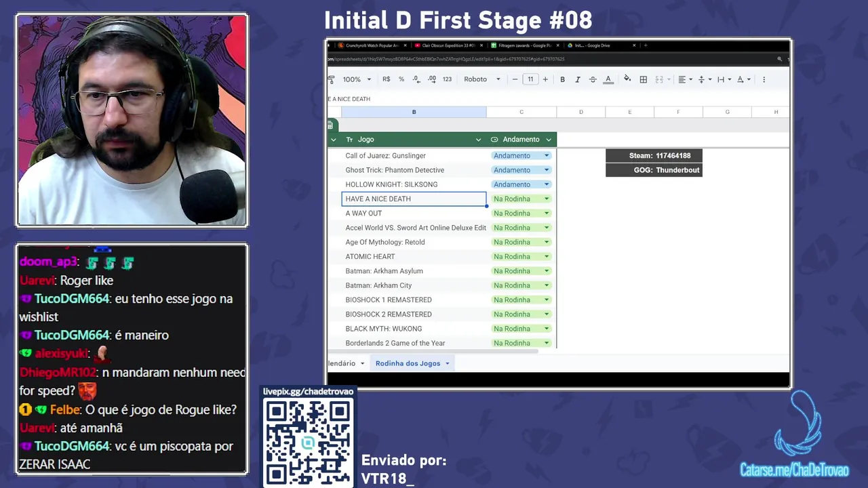Select the Borderlands 2 Game of the Year cell
This screenshot has width=868, height=488.
pos(414,343)
